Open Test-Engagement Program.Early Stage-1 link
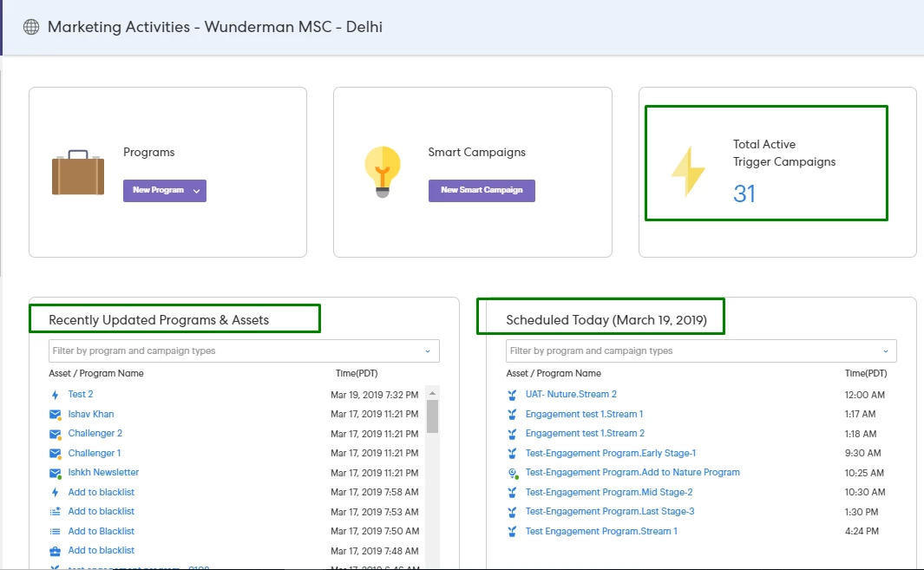 pos(611,453)
